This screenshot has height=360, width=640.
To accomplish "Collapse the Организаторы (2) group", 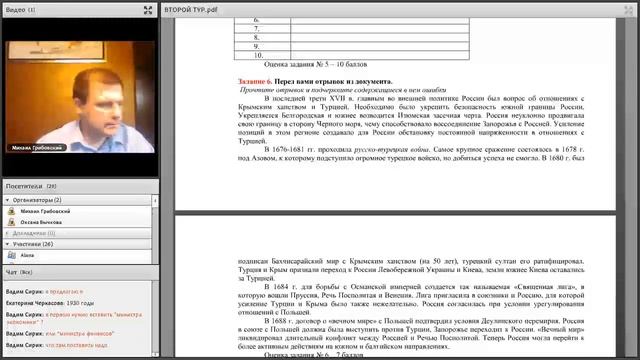I will (x=7, y=200).
